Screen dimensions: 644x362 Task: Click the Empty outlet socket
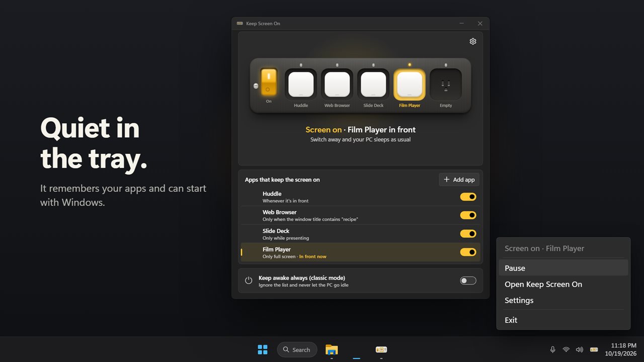click(446, 84)
